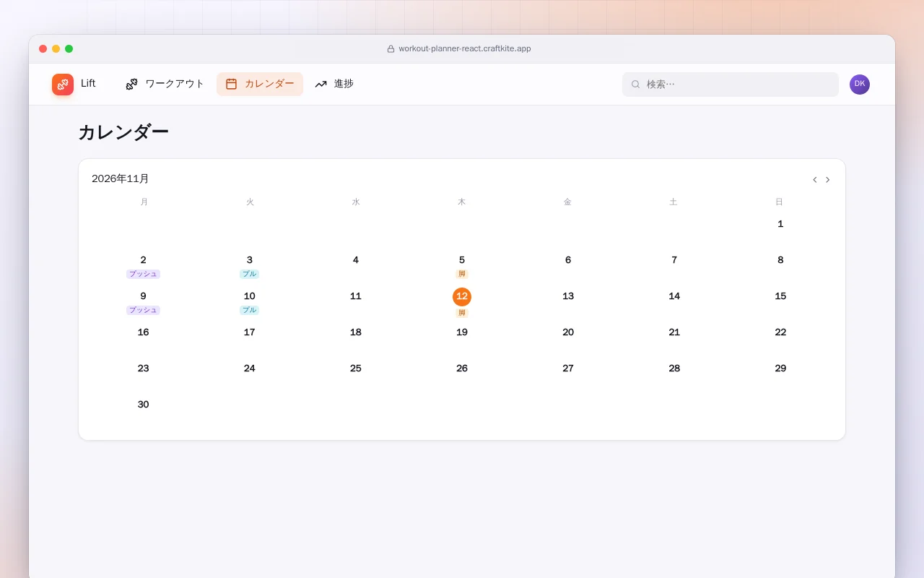This screenshot has height=578, width=924.
Task: Switch to the 進捗 tab
Action: coord(334,84)
